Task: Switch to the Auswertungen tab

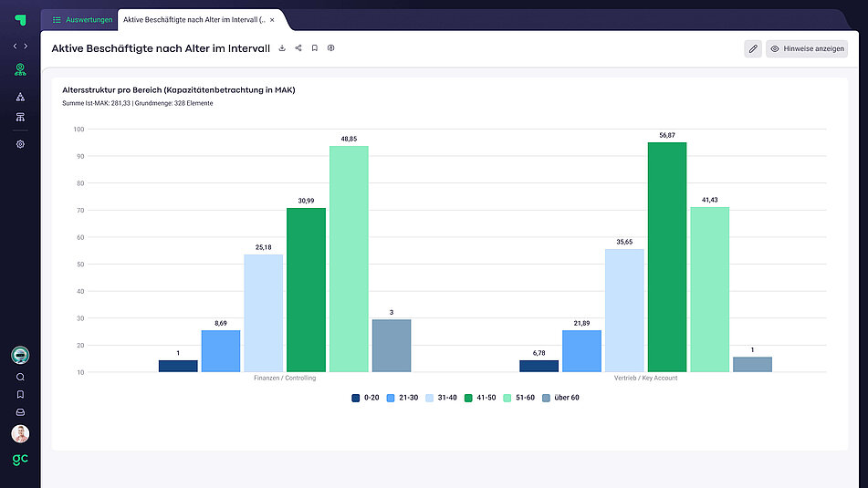Action: 83,19
